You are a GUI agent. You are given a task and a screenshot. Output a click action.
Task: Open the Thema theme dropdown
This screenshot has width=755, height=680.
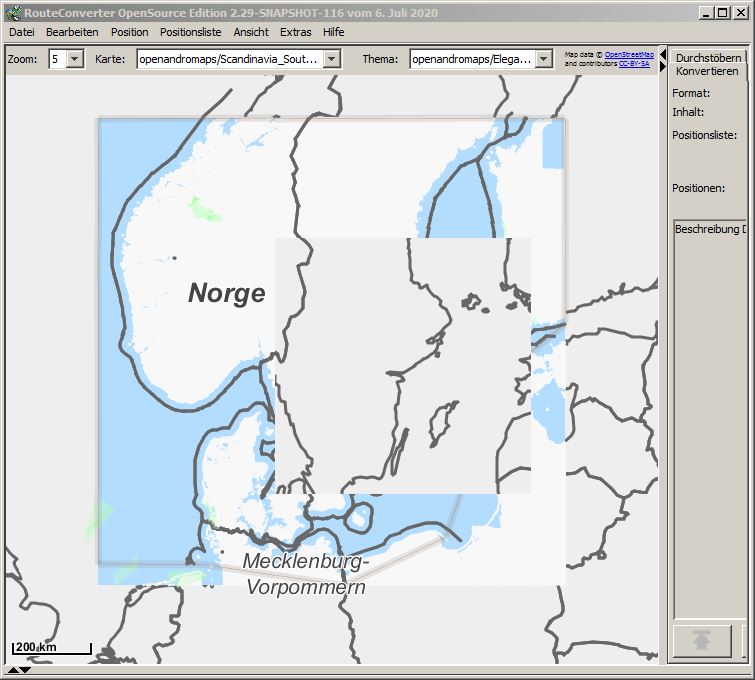click(543, 60)
